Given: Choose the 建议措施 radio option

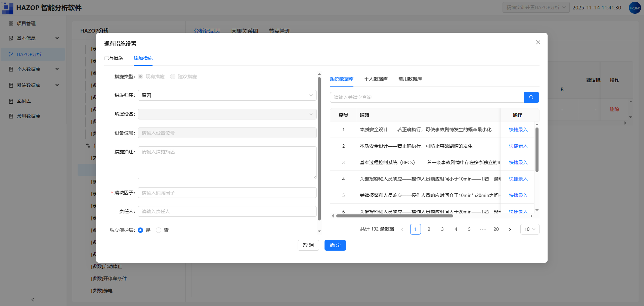Looking at the screenshot, I should pyautogui.click(x=173, y=76).
